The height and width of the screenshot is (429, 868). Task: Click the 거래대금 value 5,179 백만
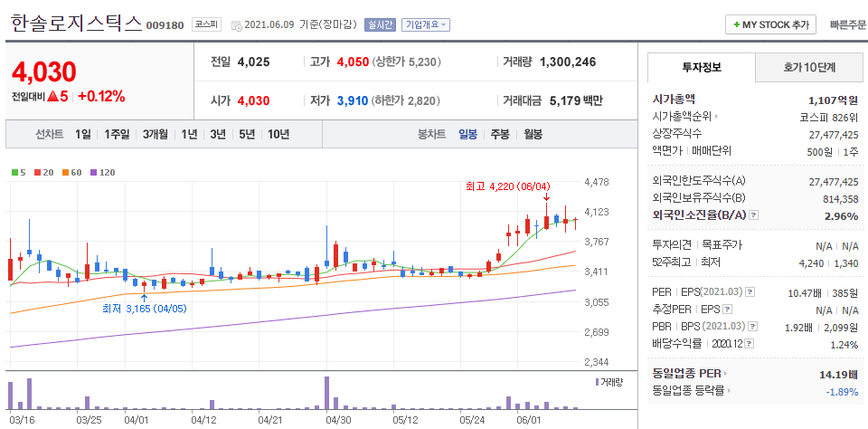(x=576, y=100)
